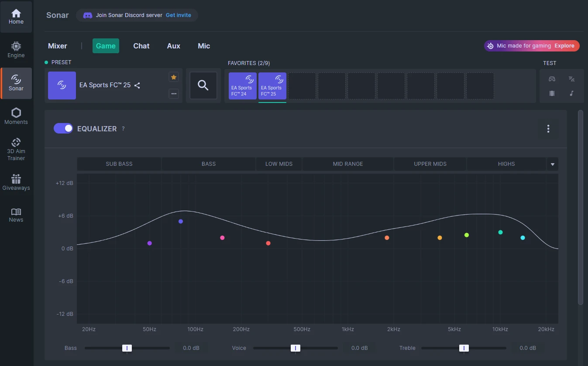
Task: Launch the 3D Aim Trainer
Action: point(16,149)
